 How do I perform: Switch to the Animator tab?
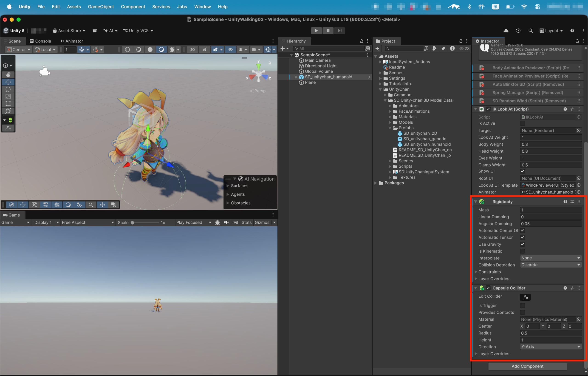[71, 41]
